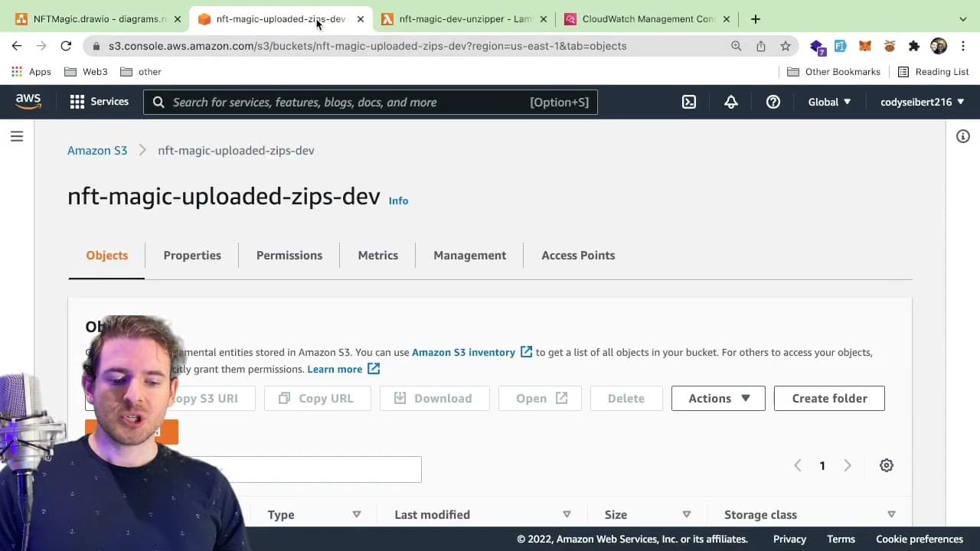Open the tab search chevron
This screenshot has width=980, height=551.
(963, 19)
